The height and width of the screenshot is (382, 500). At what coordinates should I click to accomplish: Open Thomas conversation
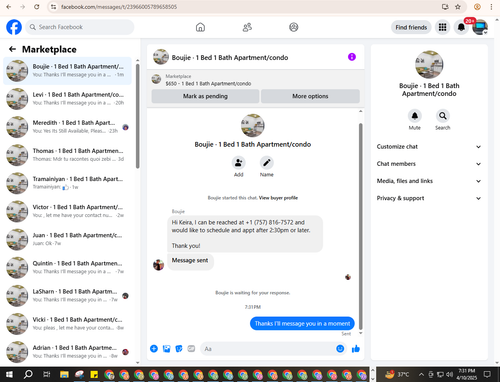(x=68, y=155)
